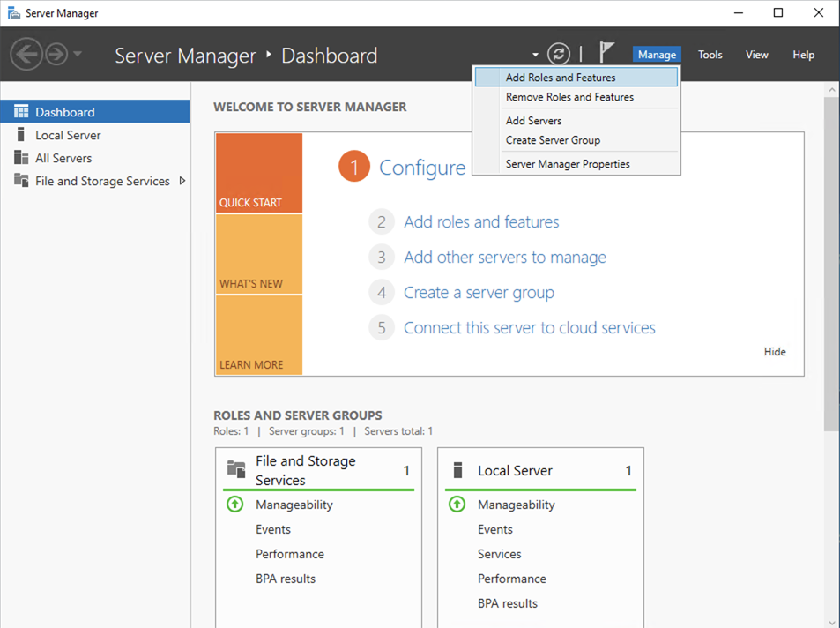840x628 pixels.
Task: Open the LEARN MORE tile
Action: 259,335
